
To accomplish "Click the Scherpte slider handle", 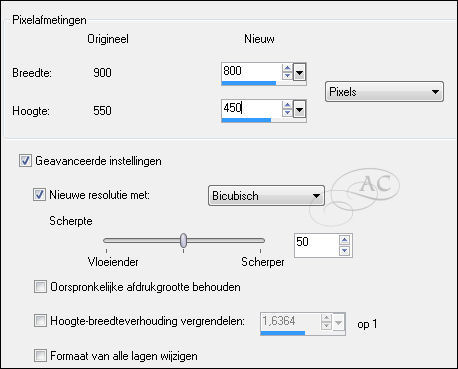I will (x=183, y=240).
